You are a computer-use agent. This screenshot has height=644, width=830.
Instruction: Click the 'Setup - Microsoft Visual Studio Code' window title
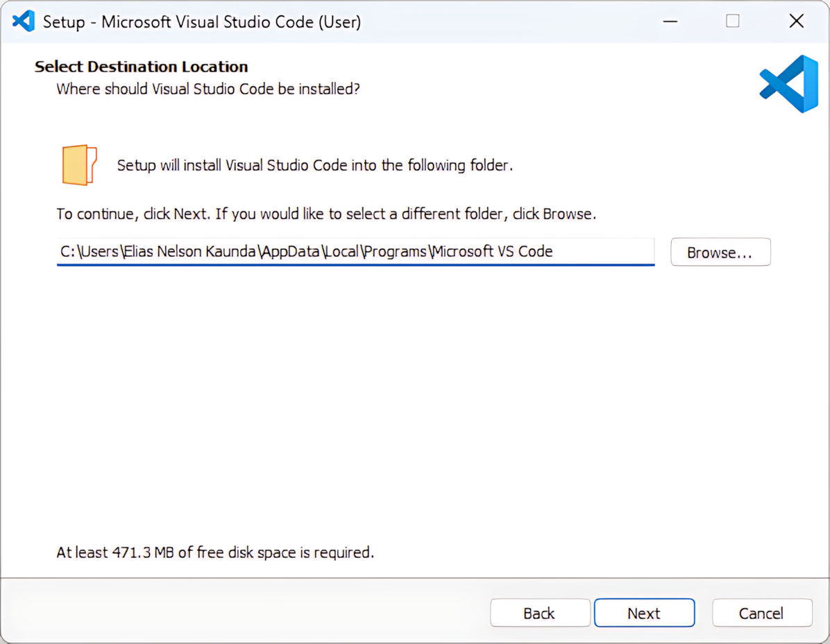(201, 22)
